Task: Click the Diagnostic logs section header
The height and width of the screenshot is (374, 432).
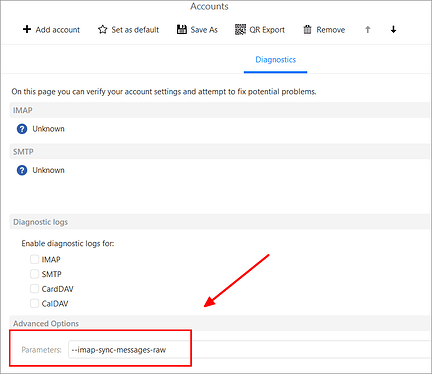Action: pyautogui.click(x=220, y=222)
